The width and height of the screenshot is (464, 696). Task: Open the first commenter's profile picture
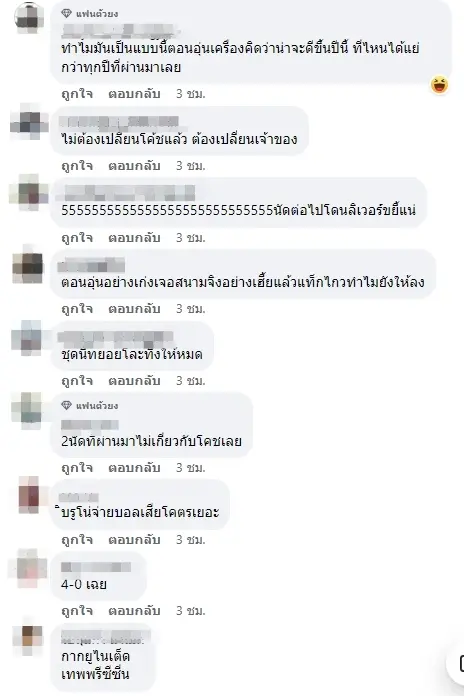(x=29, y=18)
